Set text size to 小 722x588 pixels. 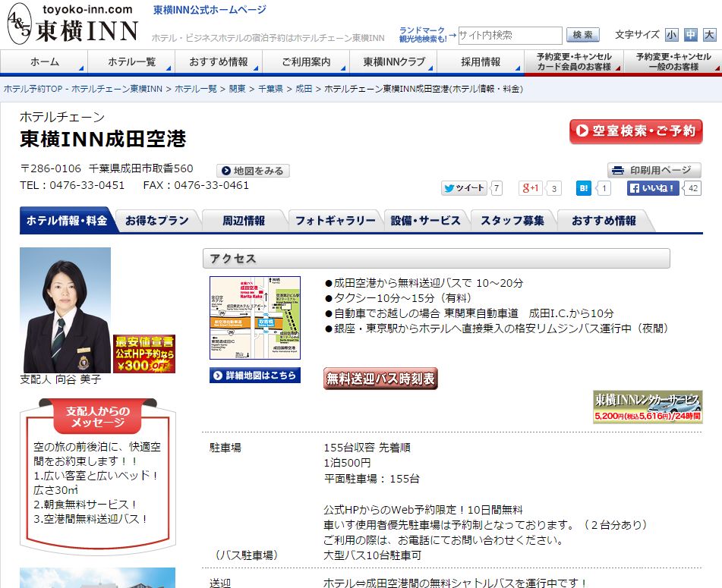pos(671,35)
